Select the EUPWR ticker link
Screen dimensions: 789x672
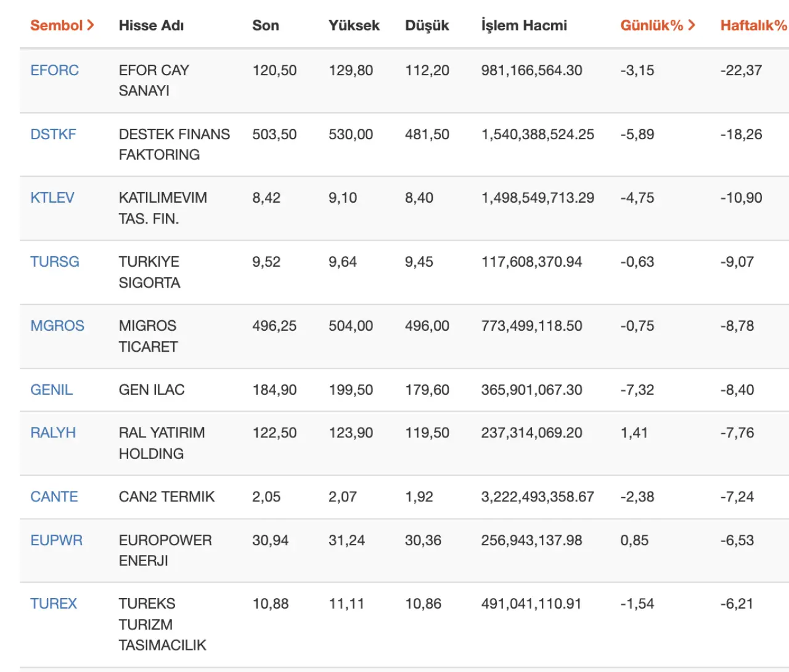click(56, 540)
